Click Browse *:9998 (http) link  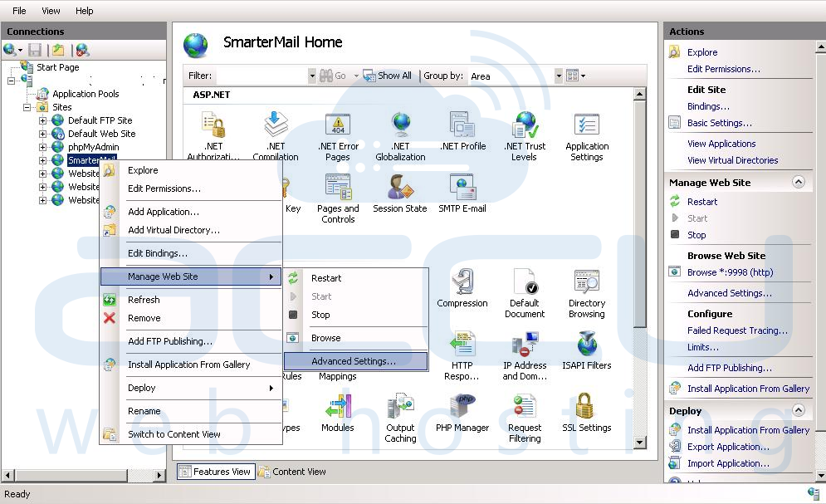pyautogui.click(x=731, y=272)
